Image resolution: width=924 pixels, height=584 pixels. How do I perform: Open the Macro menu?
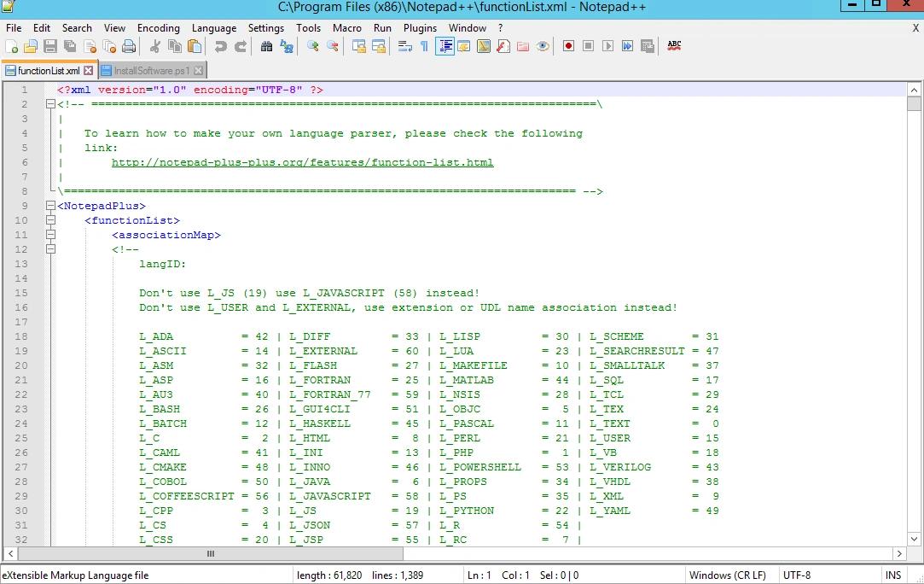pos(347,27)
